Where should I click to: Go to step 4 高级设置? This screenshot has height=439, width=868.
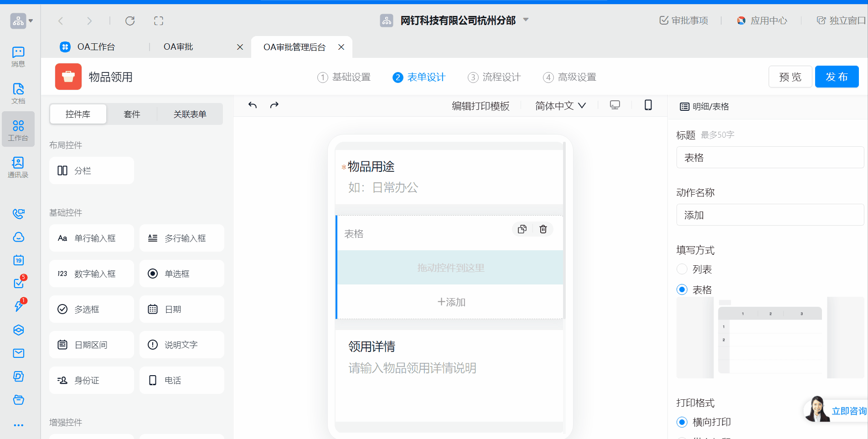(x=569, y=77)
